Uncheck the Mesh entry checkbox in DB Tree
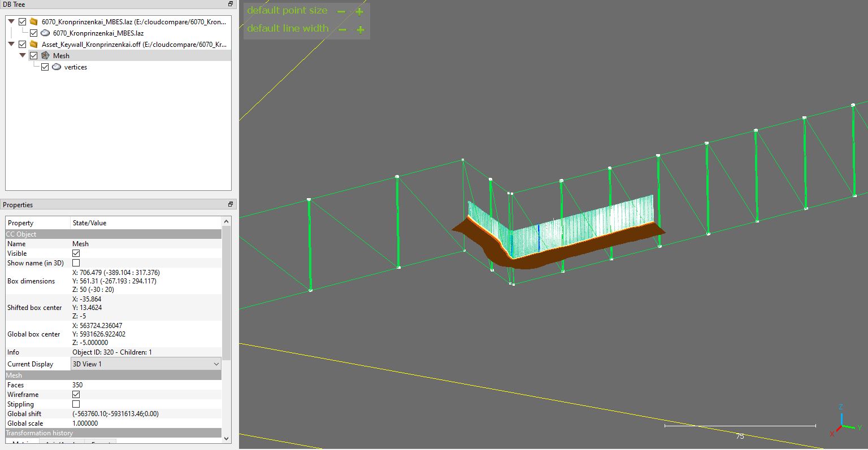 [33, 55]
